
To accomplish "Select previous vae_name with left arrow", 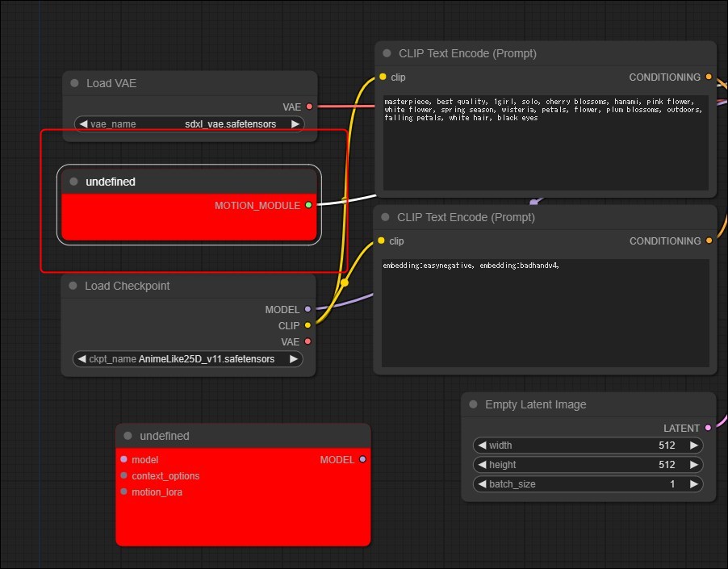I will [x=84, y=124].
